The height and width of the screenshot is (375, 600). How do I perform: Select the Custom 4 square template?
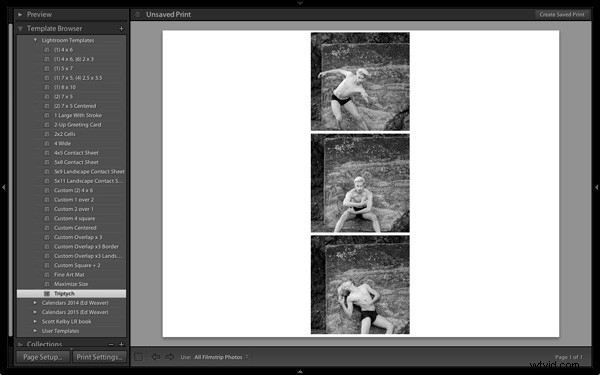point(71,218)
